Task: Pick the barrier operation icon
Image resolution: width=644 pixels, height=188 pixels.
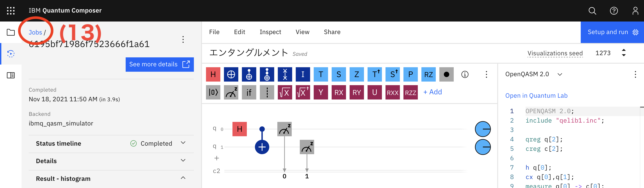Action: 267,92
